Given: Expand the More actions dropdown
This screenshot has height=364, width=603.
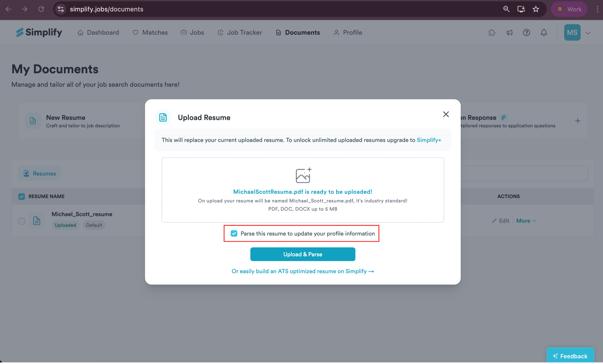Looking at the screenshot, I should coord(526,221).
